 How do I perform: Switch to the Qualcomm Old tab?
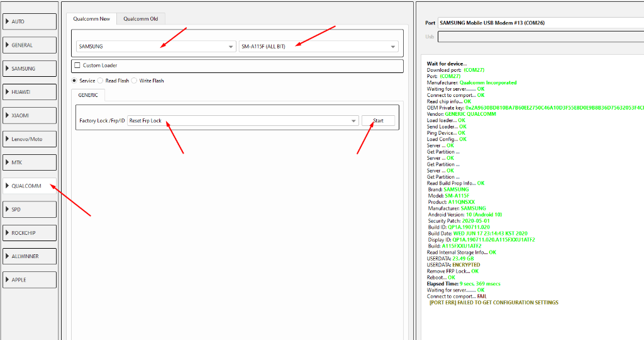[x=141, y=19]
